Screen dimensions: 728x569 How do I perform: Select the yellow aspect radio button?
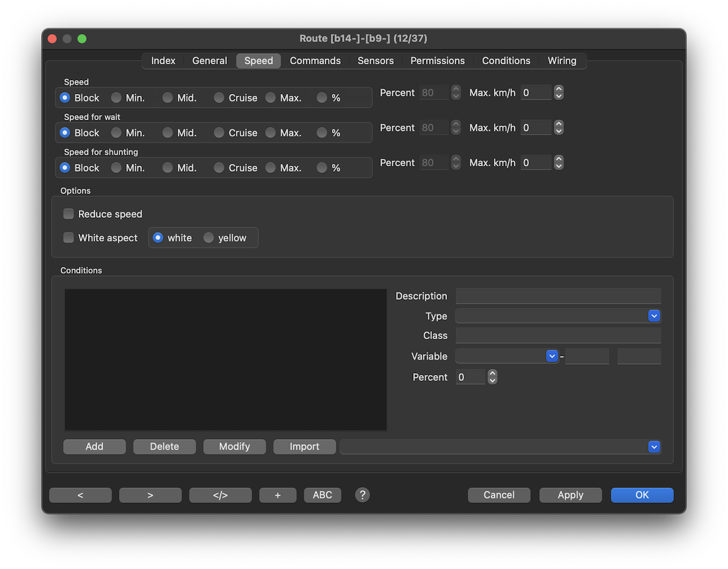point(209,238)
